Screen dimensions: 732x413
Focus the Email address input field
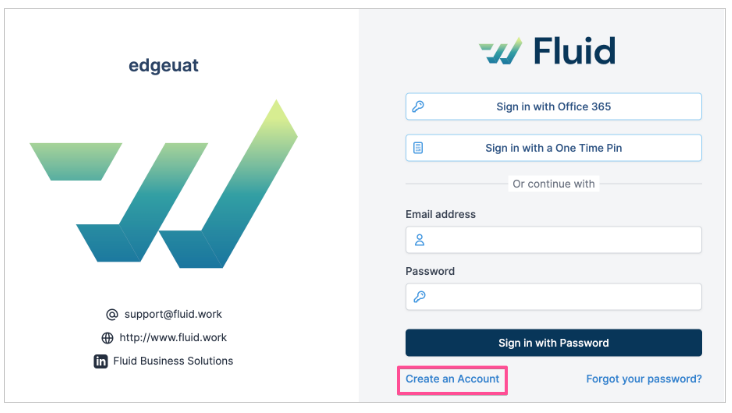click(553, 240)
